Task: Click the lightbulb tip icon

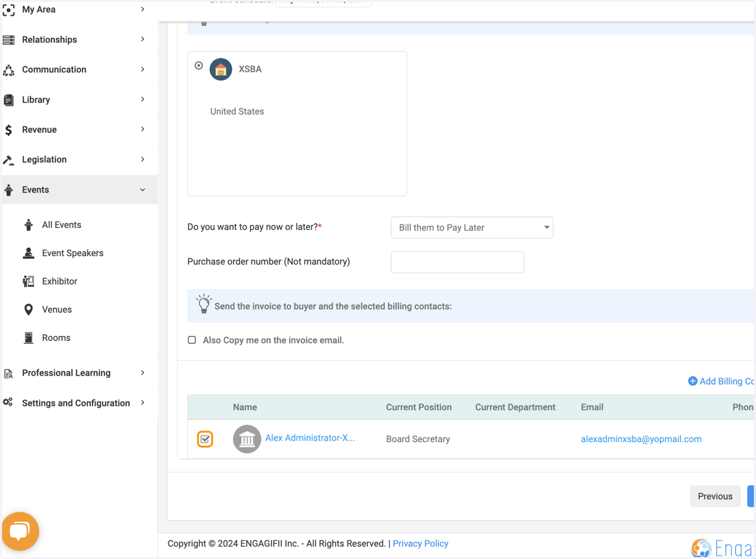Action: tap(203, 304)
